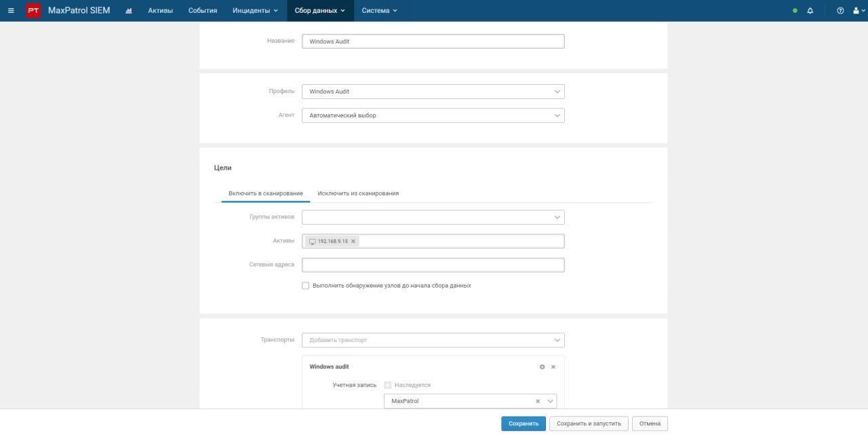Enable node discovery before data collection
This screenshot has width=868, height=437.
(x=305, y=286)
